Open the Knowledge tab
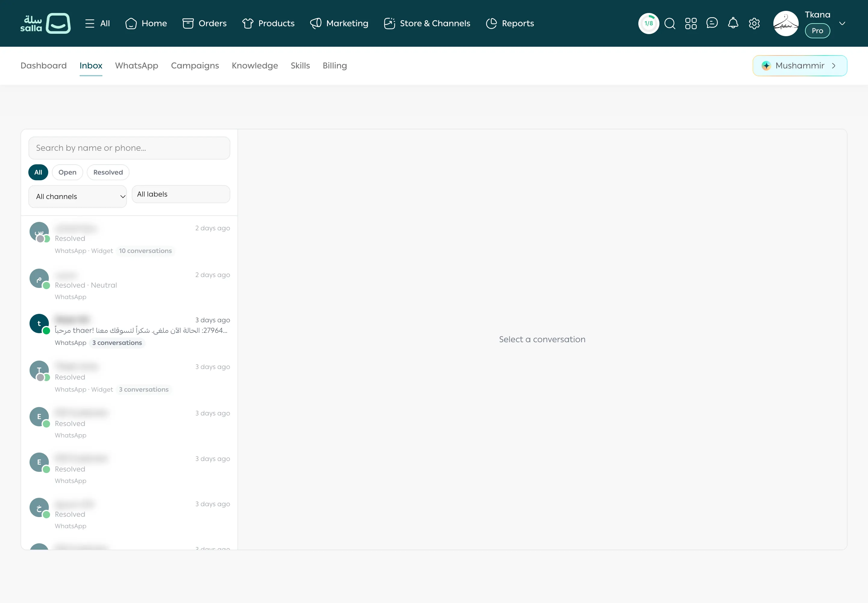Viewport: 868px width, 603px height. click(255, 65)
